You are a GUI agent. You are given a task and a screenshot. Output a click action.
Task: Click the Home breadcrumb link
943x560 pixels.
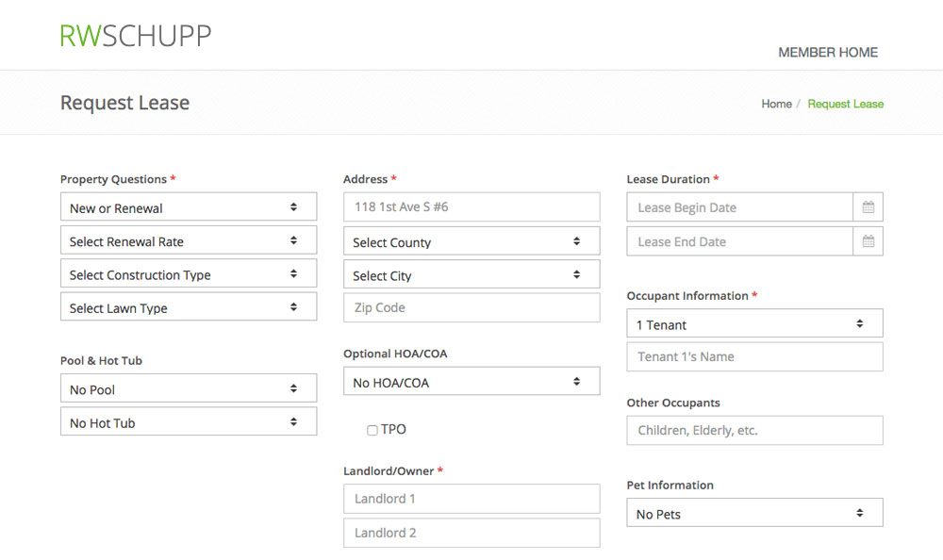[x=776, y=104]
